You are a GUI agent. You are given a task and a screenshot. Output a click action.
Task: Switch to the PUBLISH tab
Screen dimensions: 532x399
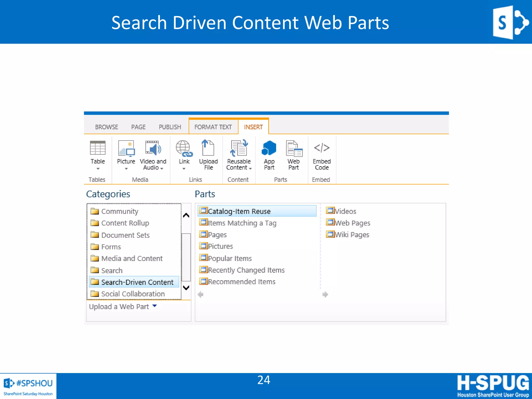170,127
